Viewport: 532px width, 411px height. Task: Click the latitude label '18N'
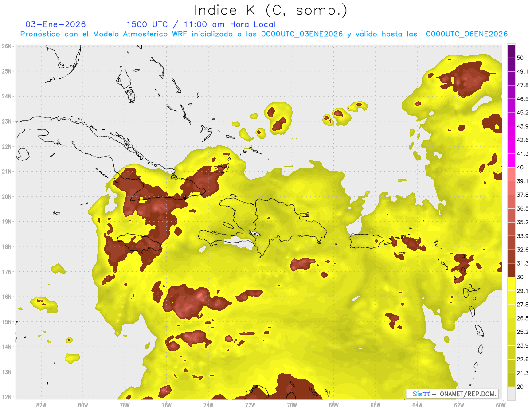click(7, 247)
